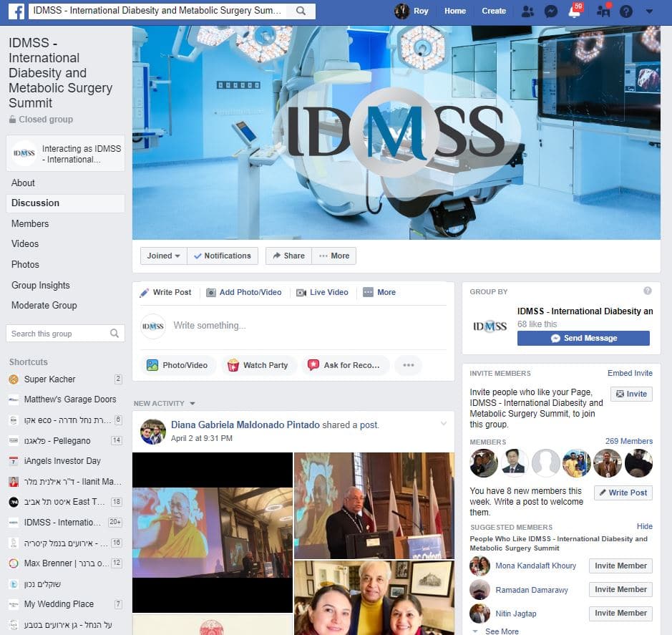The image size is (672, 635).
Task: Click the Search this group field
Action: (x=59, y=334)
